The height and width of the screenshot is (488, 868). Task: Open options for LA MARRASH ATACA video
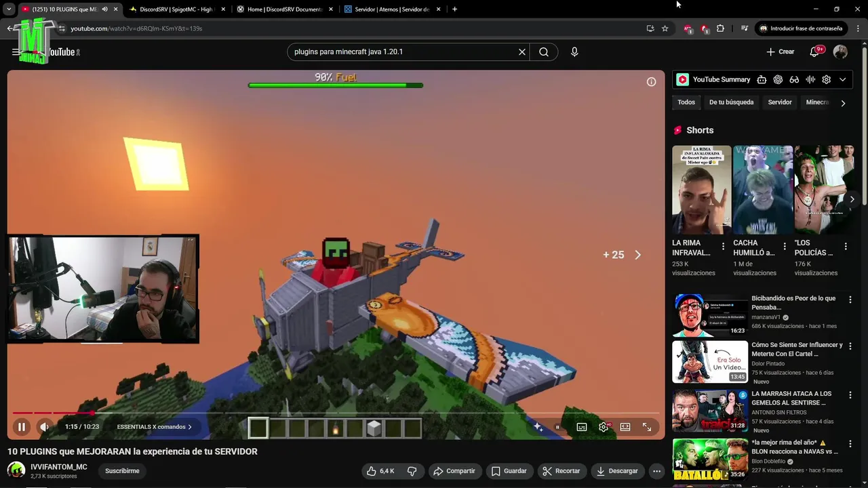click(x=850, y=394)
